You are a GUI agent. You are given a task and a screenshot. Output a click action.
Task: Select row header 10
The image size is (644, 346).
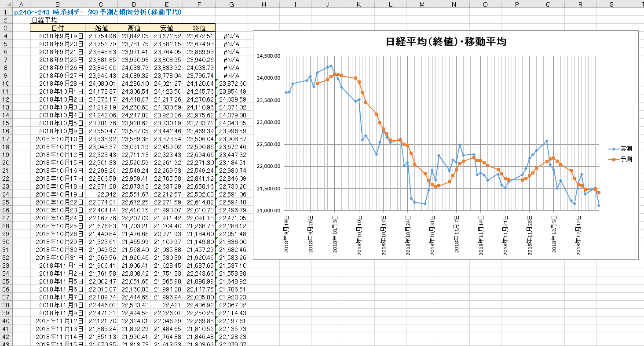coord(6,83)
